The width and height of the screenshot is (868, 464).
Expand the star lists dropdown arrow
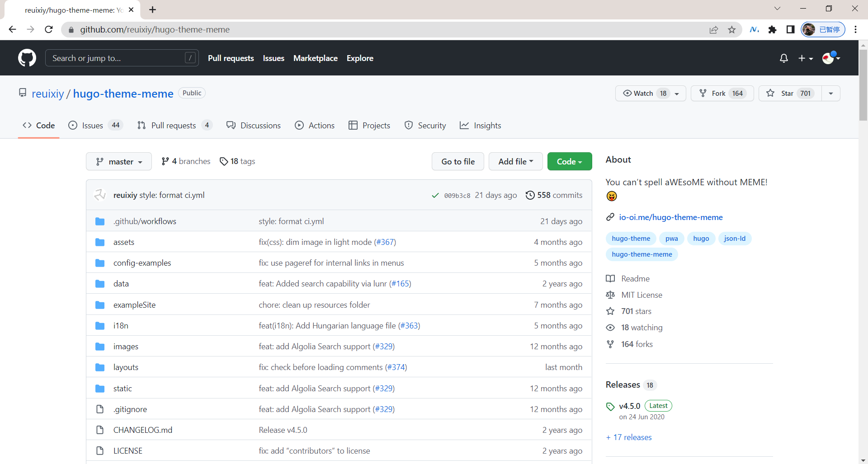831,94
